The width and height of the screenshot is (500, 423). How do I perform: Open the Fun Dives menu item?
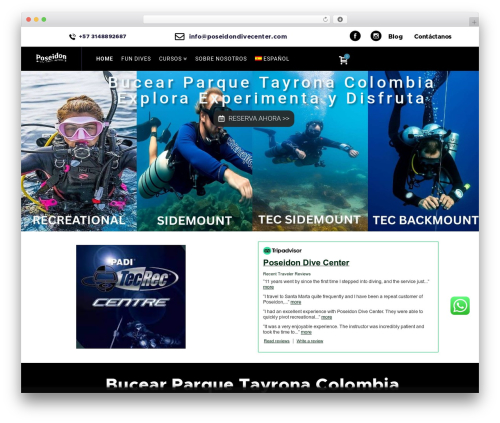[x=136, y=59]
